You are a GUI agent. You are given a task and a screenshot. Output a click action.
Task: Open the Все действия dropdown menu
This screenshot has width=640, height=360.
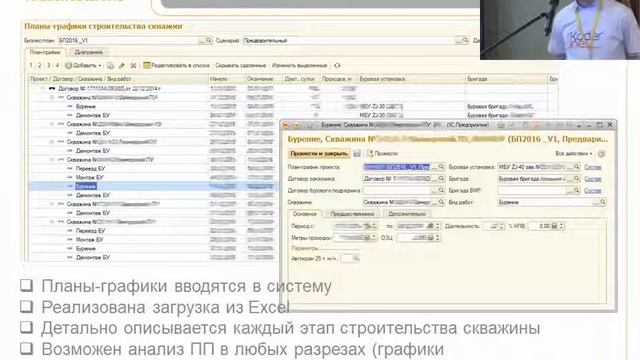click(573, 153)
